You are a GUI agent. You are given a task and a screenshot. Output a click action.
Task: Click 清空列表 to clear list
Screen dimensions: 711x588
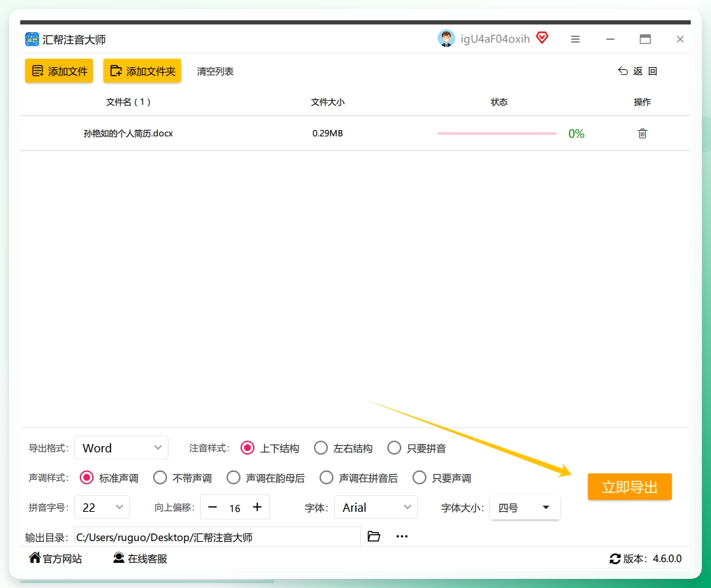pyautogui.click(x=215, y=71)
